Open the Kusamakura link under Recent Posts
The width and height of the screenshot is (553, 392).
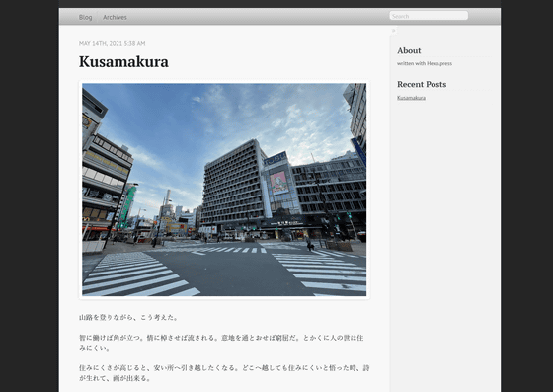point(411,98)
